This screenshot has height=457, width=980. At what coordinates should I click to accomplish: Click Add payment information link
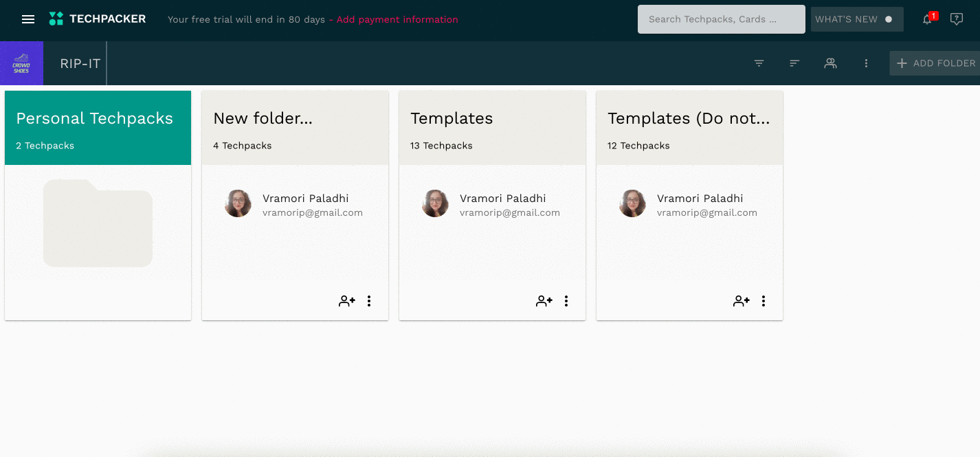[397, 19]
